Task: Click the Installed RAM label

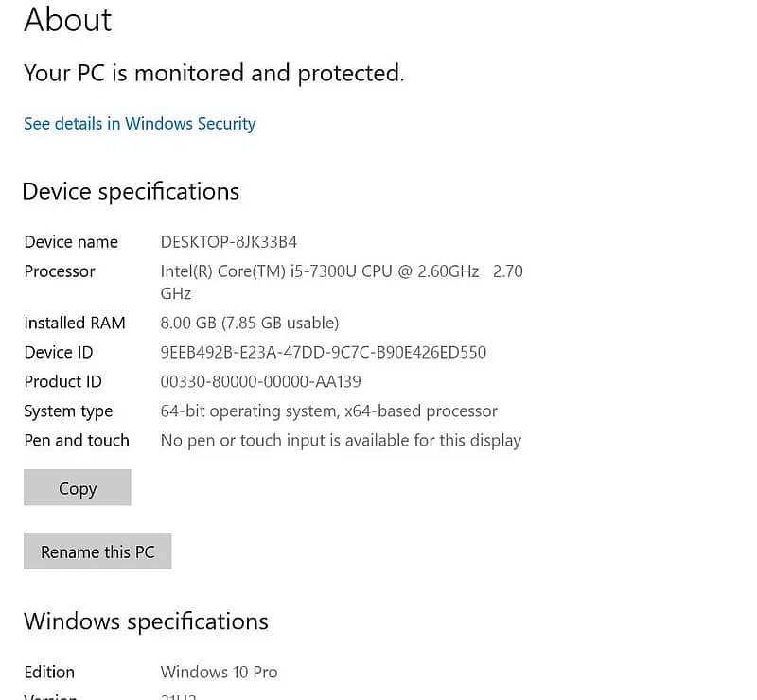Action: click(75, 323)
